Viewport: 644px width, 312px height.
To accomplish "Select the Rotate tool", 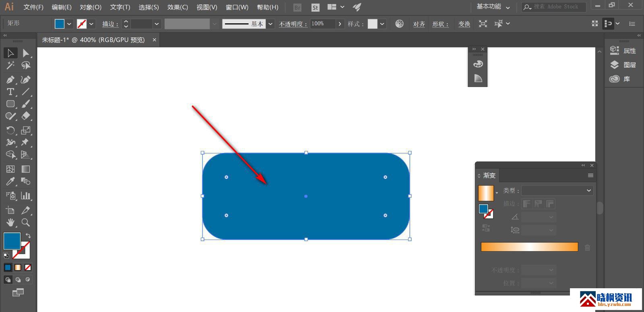I will [10, 130].
